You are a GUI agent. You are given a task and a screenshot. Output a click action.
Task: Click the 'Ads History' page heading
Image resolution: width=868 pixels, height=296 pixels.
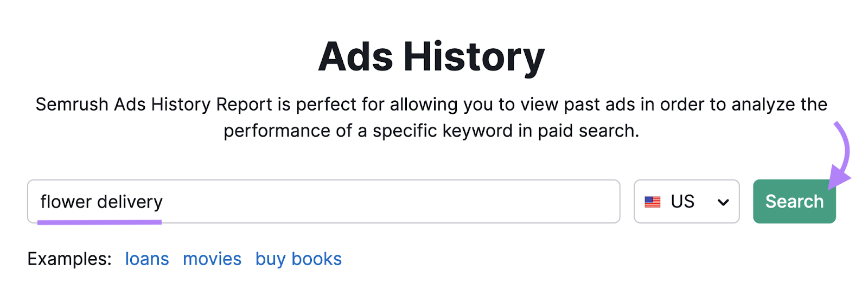point(431,57)
